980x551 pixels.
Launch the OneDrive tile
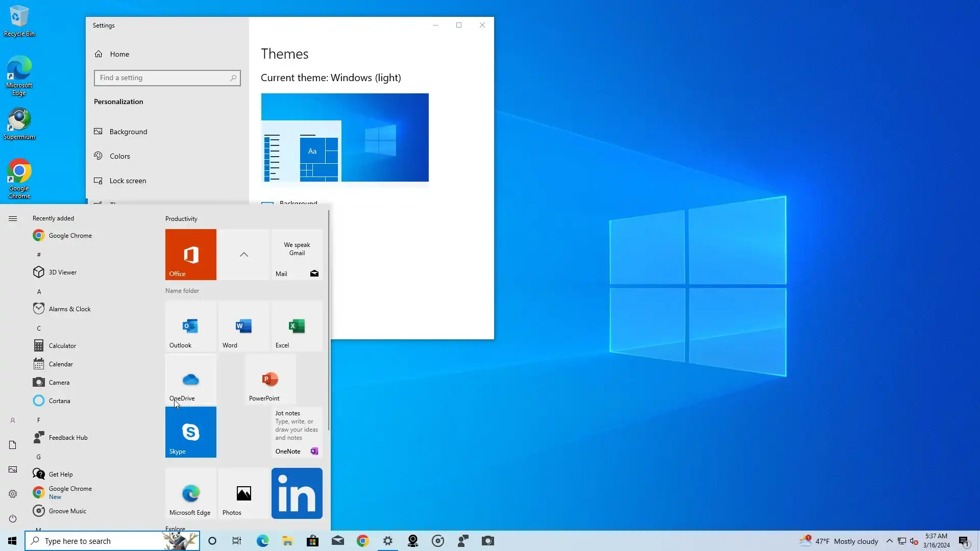[190, 380]
